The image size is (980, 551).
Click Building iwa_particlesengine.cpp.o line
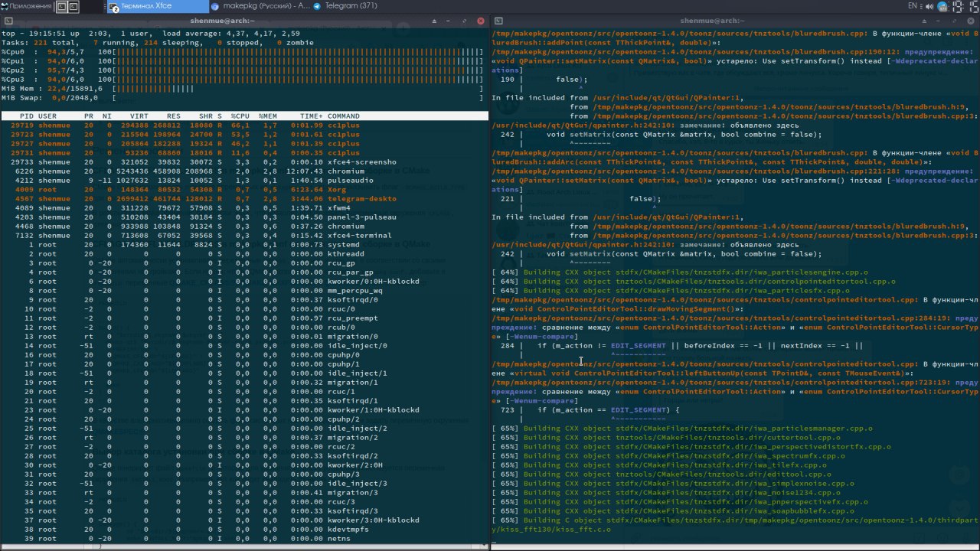coord(680,272)
